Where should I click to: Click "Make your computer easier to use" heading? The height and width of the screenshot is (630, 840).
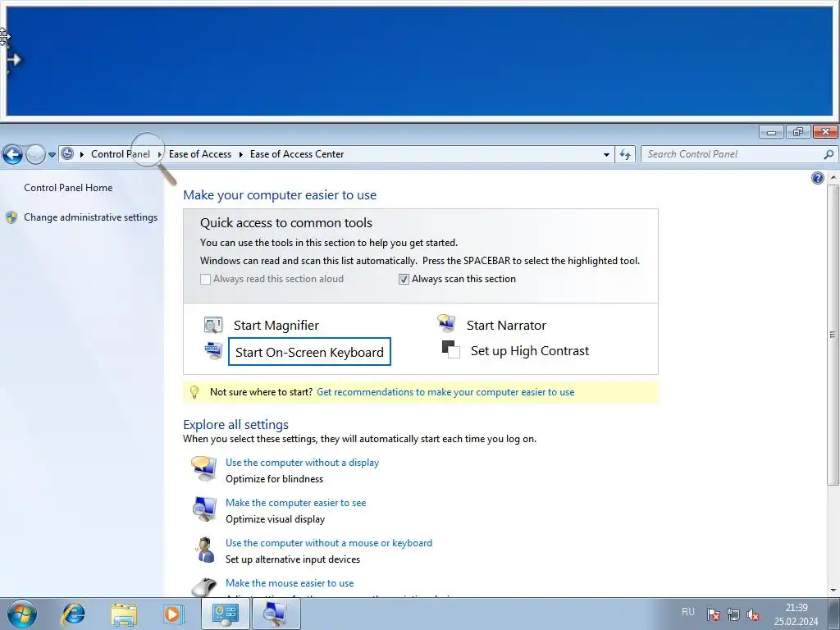(280, 195)
